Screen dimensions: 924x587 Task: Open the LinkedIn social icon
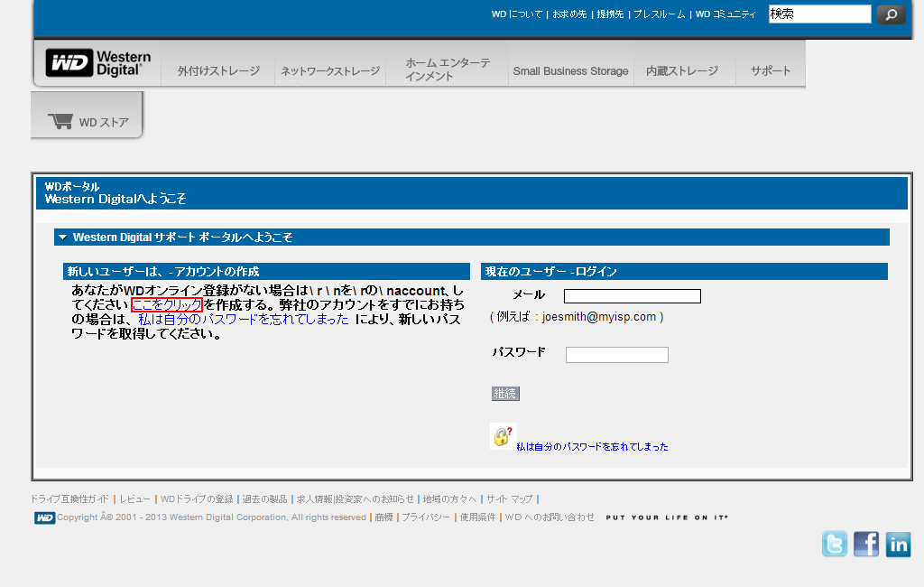898,544
